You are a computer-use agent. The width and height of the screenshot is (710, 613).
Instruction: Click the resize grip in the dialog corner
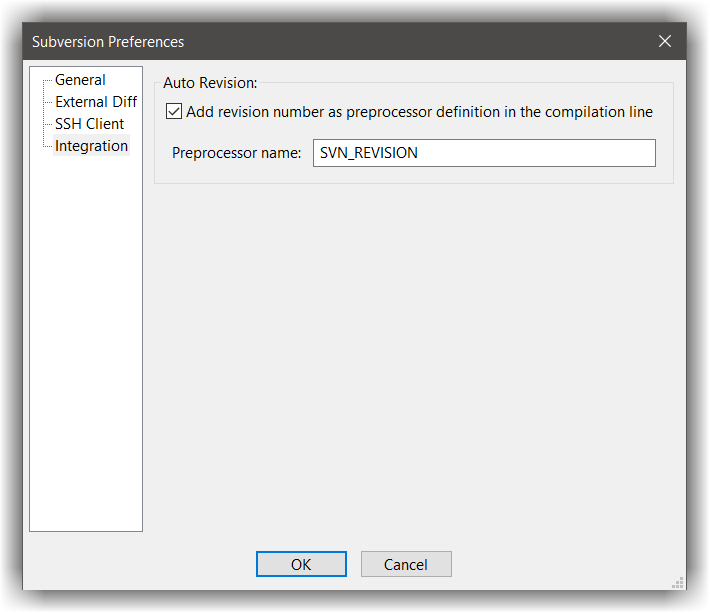point(678,582)
